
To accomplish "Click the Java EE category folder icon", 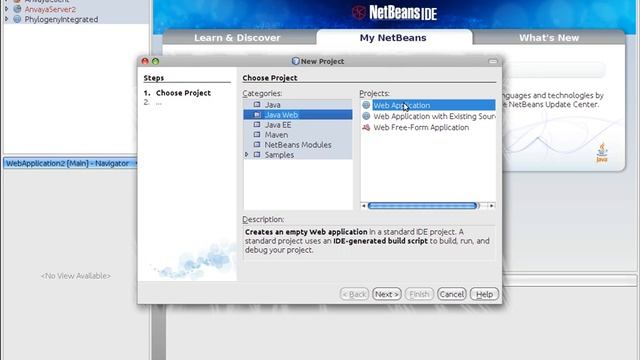I will (x=257, y=125).
